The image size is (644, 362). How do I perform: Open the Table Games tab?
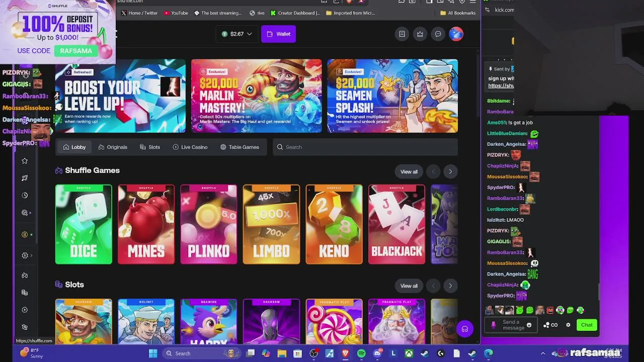point(239,147)
